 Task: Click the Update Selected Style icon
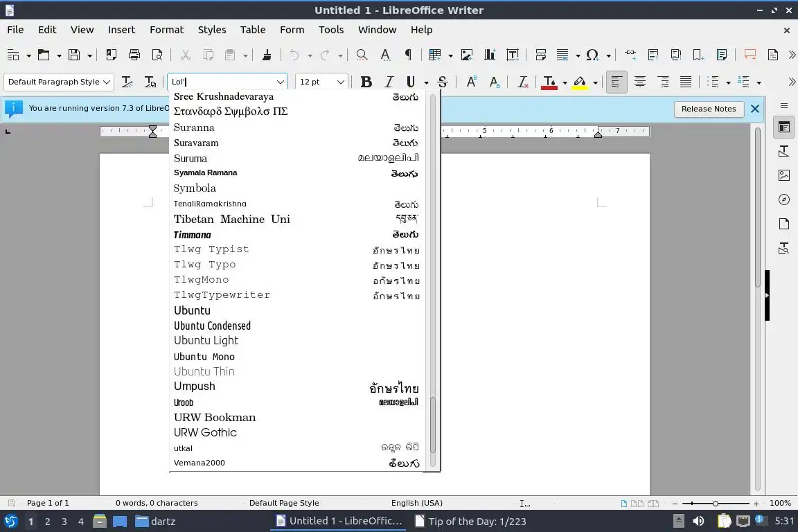tap(127, 82)
